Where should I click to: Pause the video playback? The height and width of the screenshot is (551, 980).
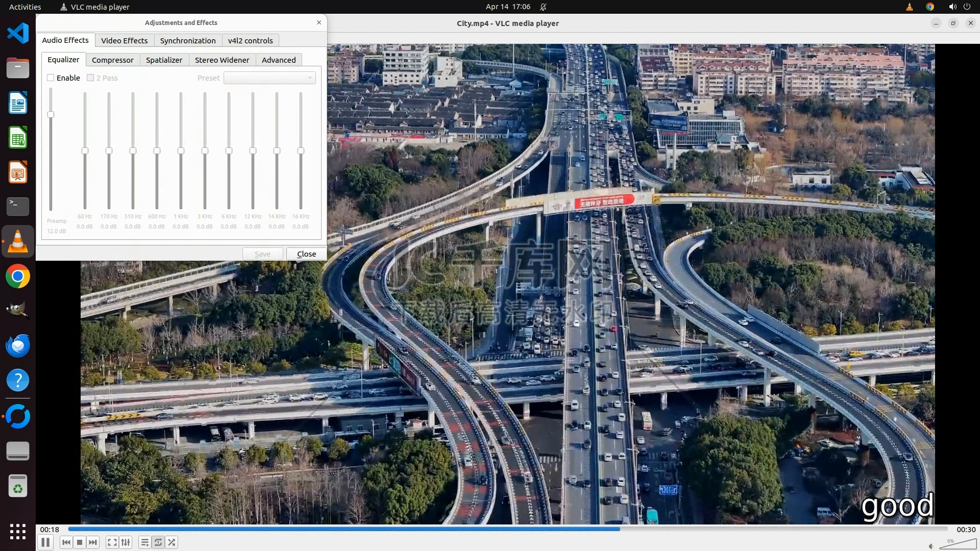(x=45, y=542)
